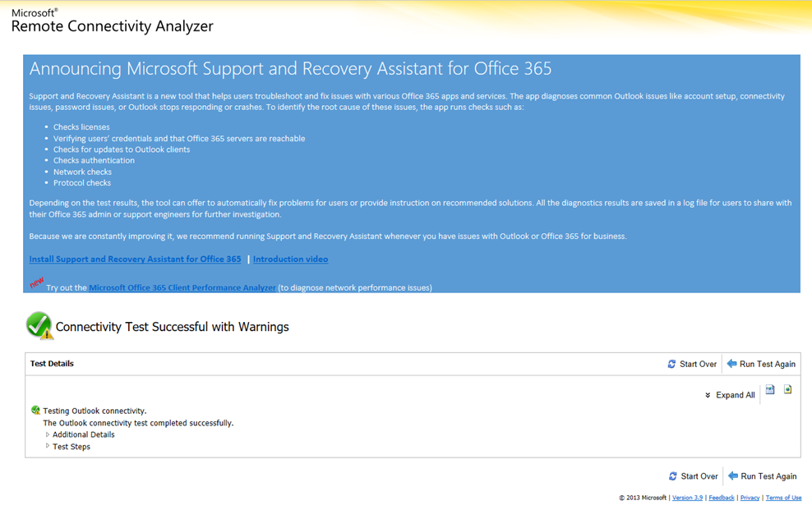Open the Privacy footer link

750,498
